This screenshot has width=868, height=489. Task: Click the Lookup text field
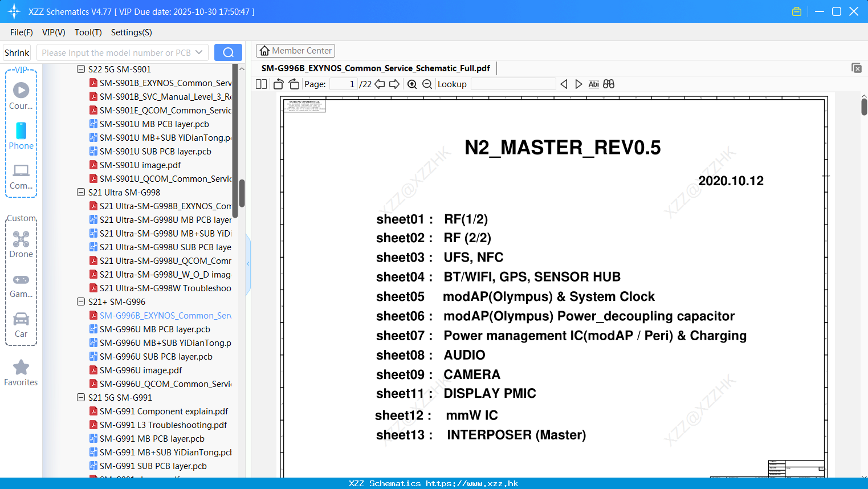pyautogui.click(x=513, y=84)
